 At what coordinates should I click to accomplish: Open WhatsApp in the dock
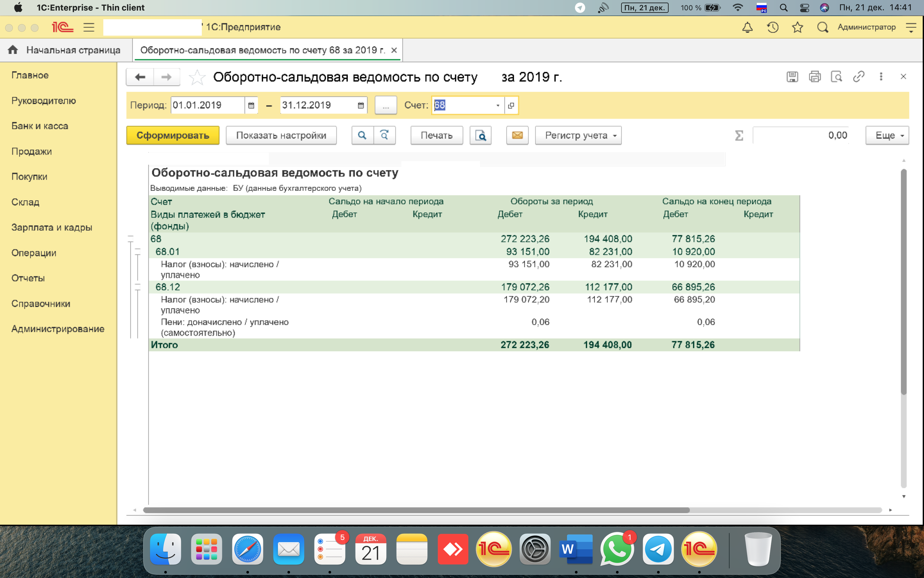click(617, 549)
